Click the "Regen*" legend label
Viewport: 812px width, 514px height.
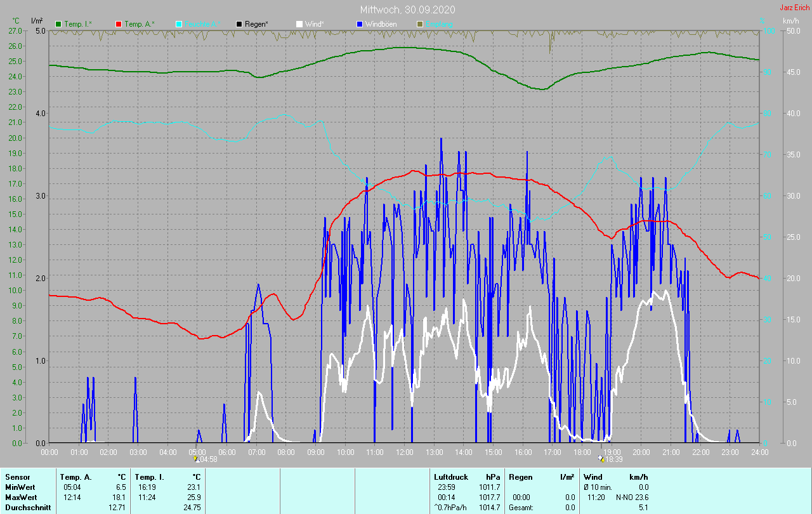pos(257,24)
